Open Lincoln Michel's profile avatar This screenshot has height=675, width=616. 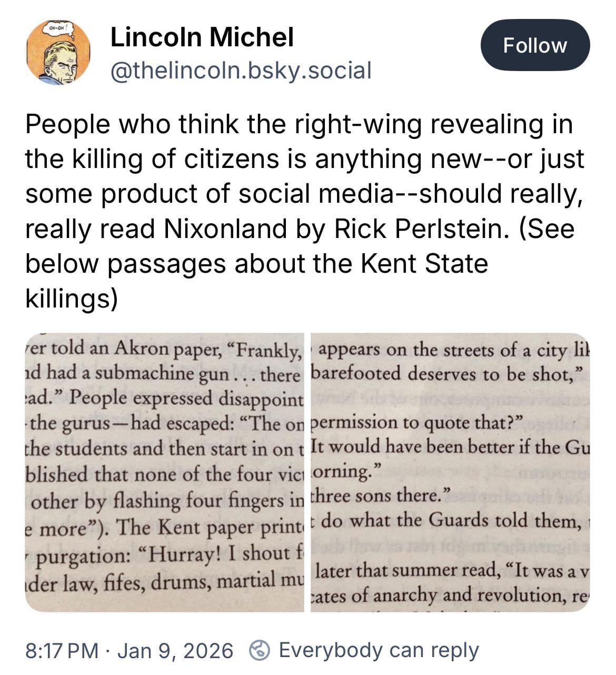(x=58, y=53)
